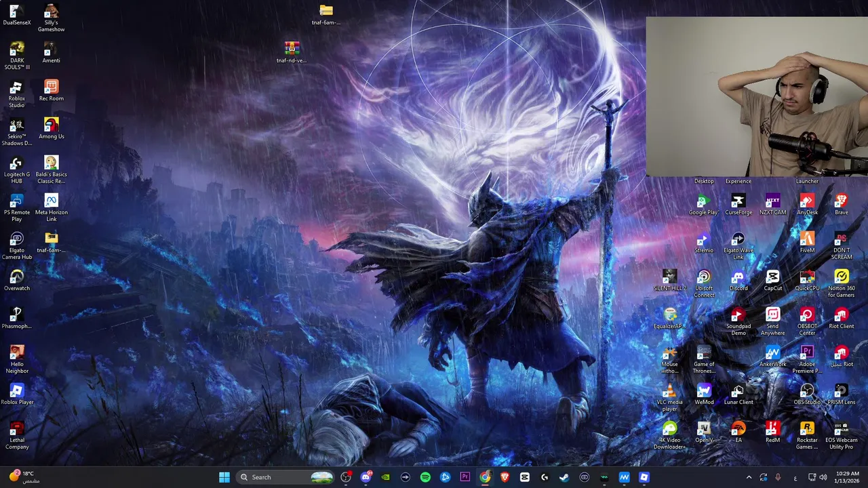Open the SILENT HILL 2 desktop shortcut
This screenshot has width=868, height=488.
point(670,281)
